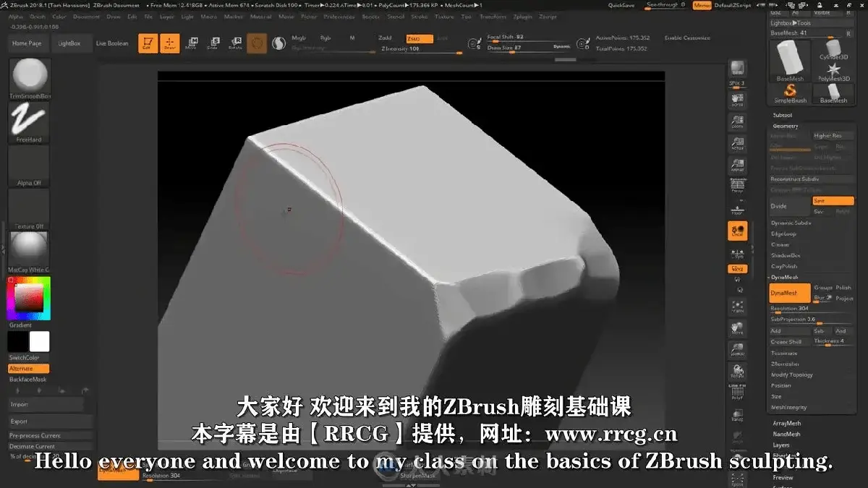Screen dimensions: 868x488
Task: Select the SimpleBrush tool
Action: [x=790, y=94]
